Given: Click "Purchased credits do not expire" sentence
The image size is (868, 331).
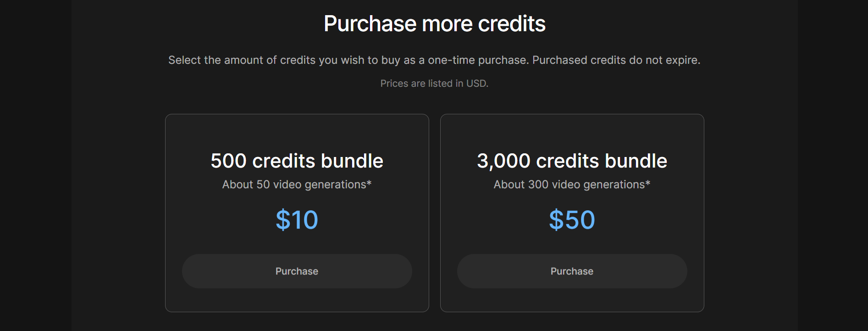Looking at the screenshot, I should point(616,60).
